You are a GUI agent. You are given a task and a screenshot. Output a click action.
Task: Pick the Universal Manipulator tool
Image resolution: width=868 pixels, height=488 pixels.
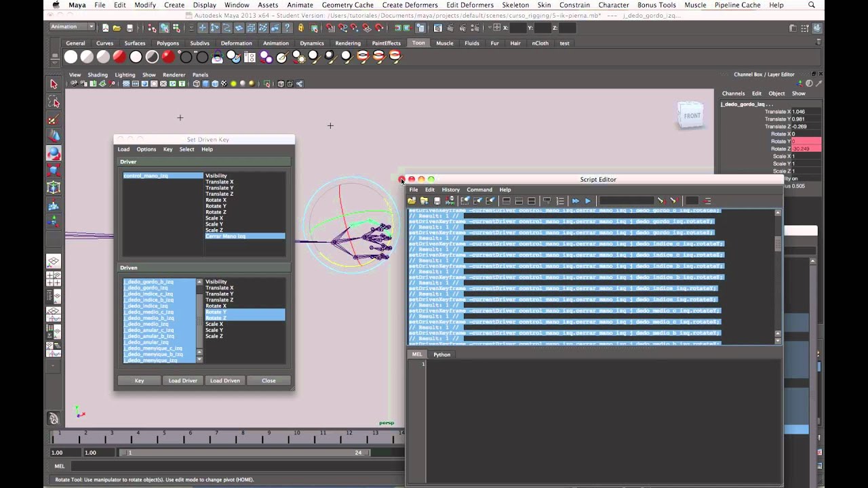(54, 188)
